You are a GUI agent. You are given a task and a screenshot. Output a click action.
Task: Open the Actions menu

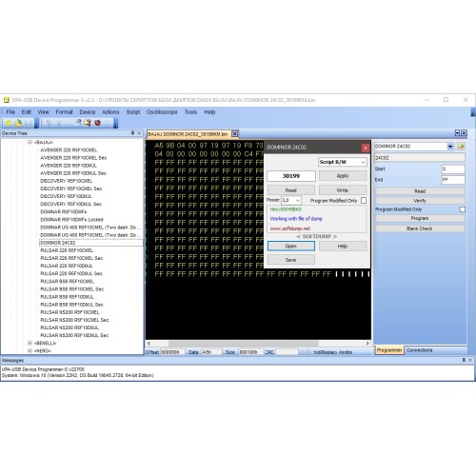pyautogui.click(x=110, y=112)
